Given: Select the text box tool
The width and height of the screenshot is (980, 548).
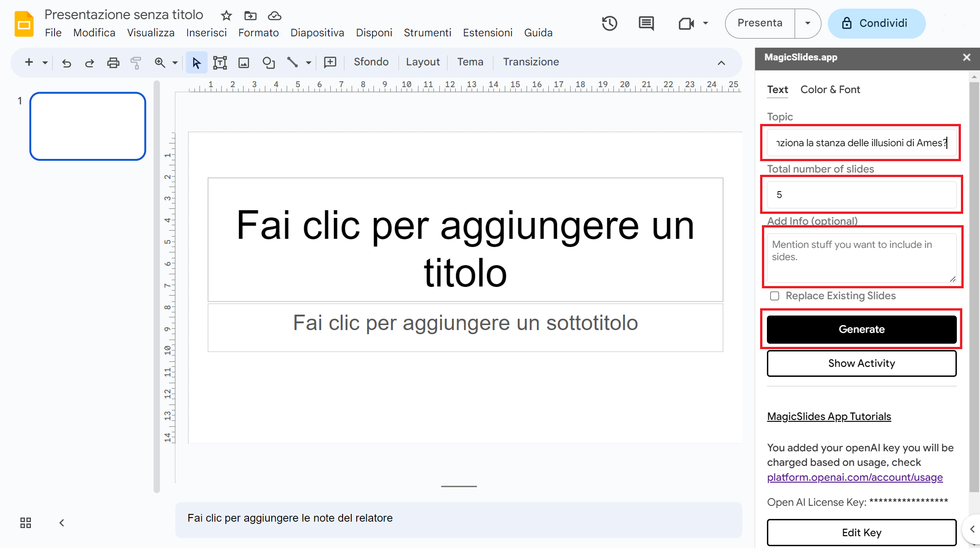Looking at the screenshot, I should (x=220, y=63).
